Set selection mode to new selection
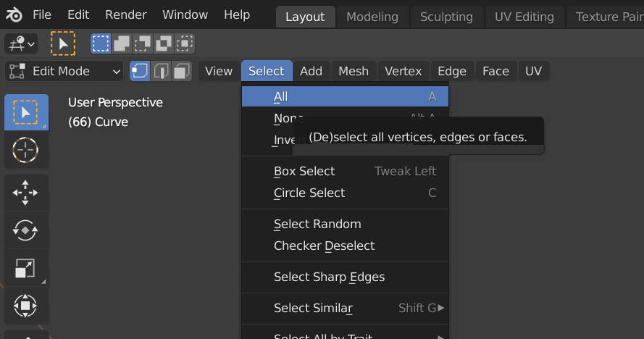The height and width of the screenshot is (339, 644). pos(101,43)
